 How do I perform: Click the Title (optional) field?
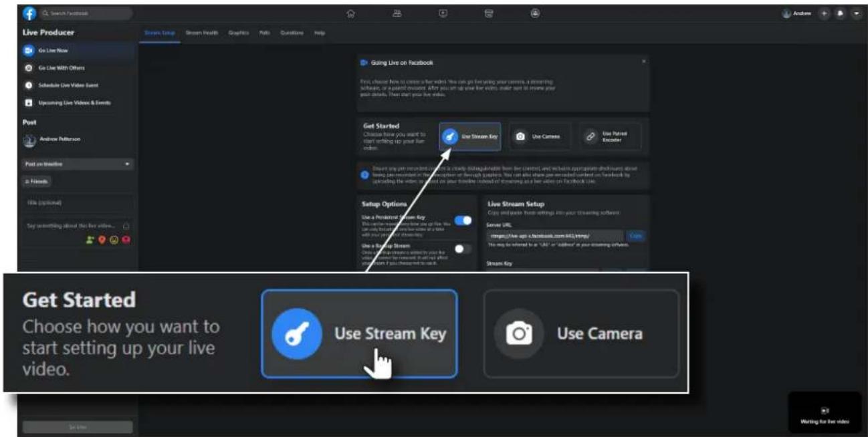tap(78, 202)
